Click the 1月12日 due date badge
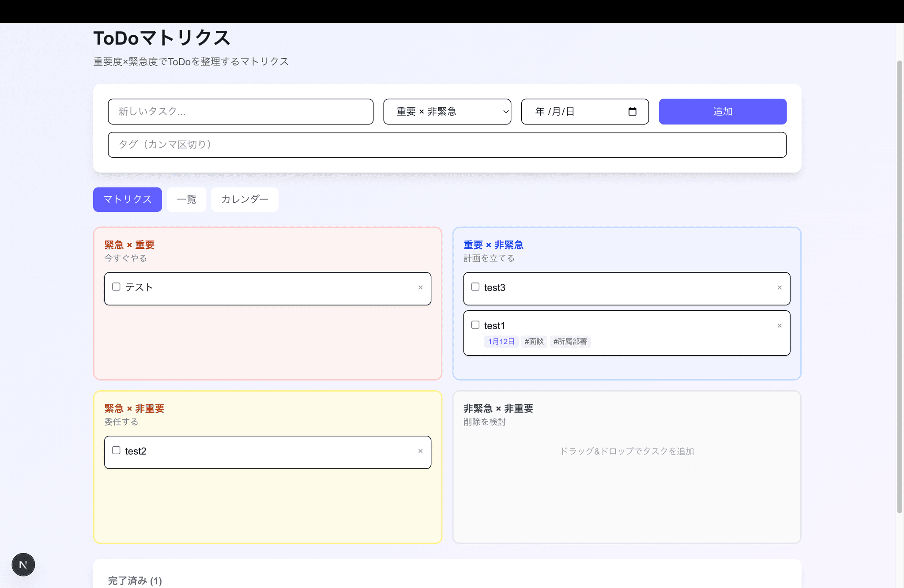The height and width of the screenshot is (588, 904). 501,341
